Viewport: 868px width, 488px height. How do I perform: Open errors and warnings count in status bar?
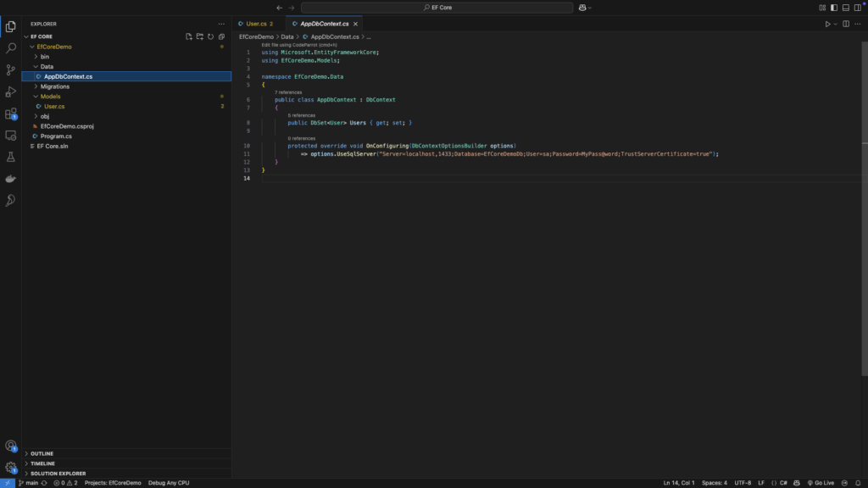coord(65,483)
